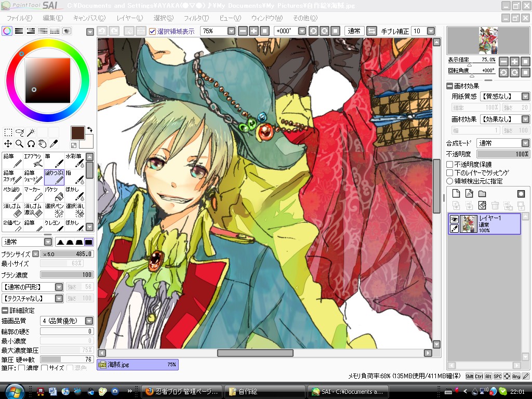Show the HSV slider panel

coord(31,31)
